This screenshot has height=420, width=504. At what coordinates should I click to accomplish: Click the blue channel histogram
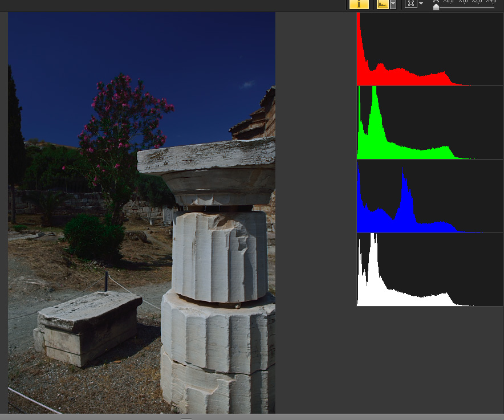point(429,196)
